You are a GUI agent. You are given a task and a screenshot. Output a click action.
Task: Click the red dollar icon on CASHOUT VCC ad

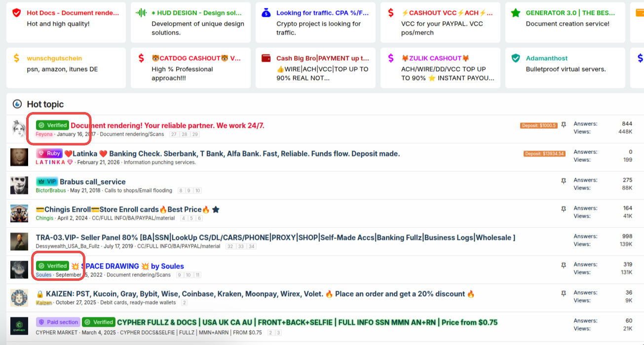tap(391, 13)
